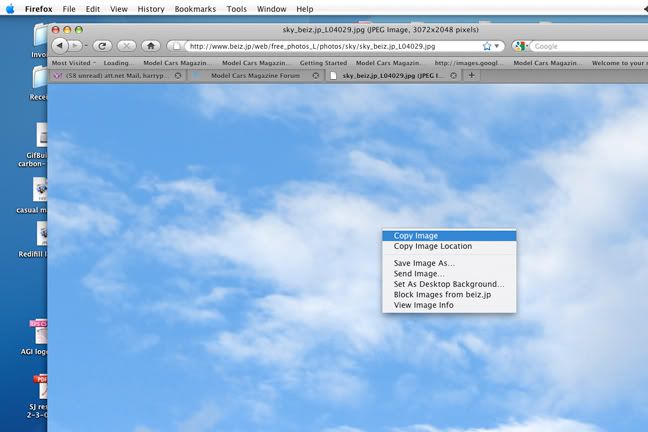Open the Firefox application menu
The height and width of the screenshot is (432, 648).
[38, 9]
